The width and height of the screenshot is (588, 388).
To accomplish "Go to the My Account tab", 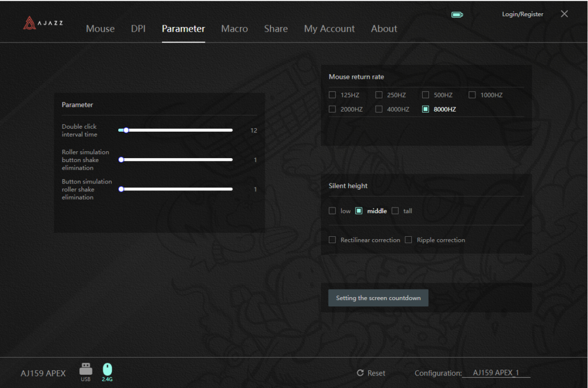I will pyautogui.click(x=329, y=29).
